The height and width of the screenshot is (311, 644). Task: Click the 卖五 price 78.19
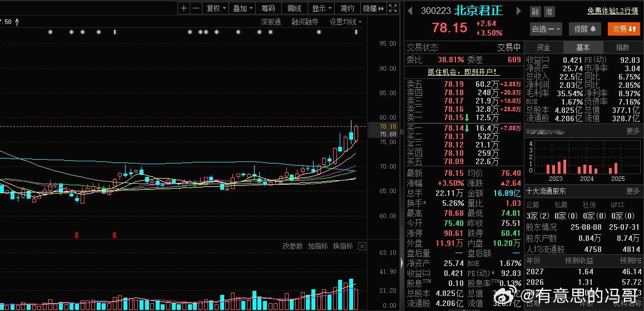click(x=454, y=84)
